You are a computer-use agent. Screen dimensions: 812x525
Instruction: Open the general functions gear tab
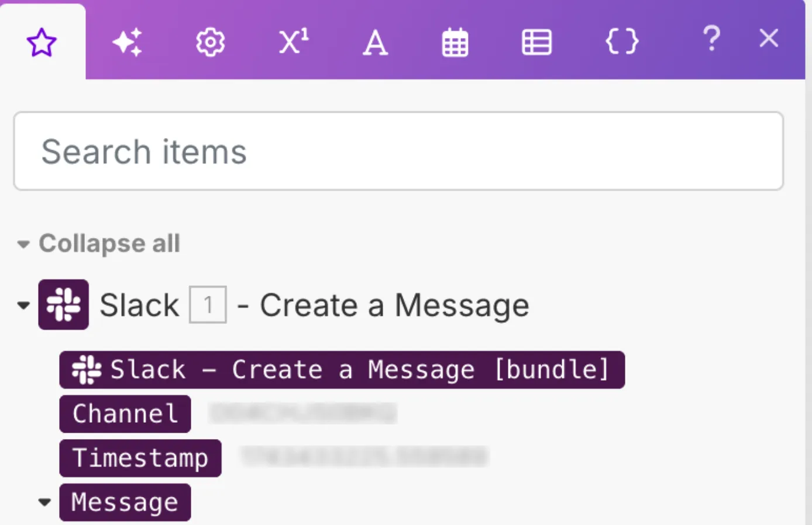click(211, 42)
